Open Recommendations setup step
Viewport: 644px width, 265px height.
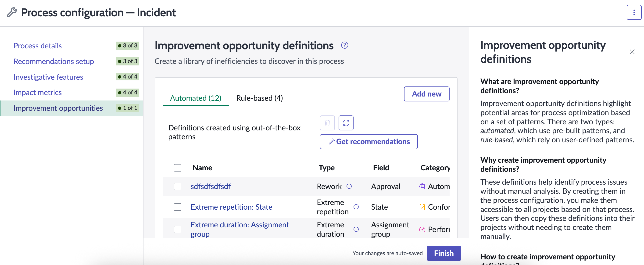pyautogui.click(x=54, y=61)
